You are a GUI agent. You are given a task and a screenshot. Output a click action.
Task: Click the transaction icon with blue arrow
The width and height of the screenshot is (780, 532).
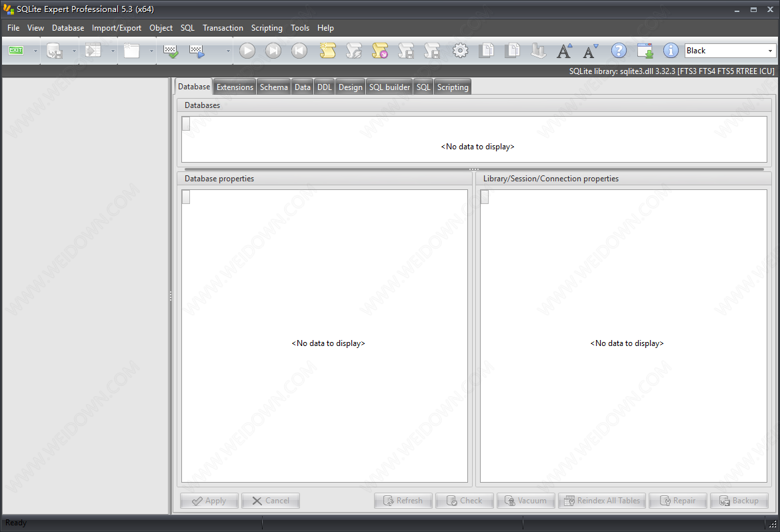click(197, 51)
